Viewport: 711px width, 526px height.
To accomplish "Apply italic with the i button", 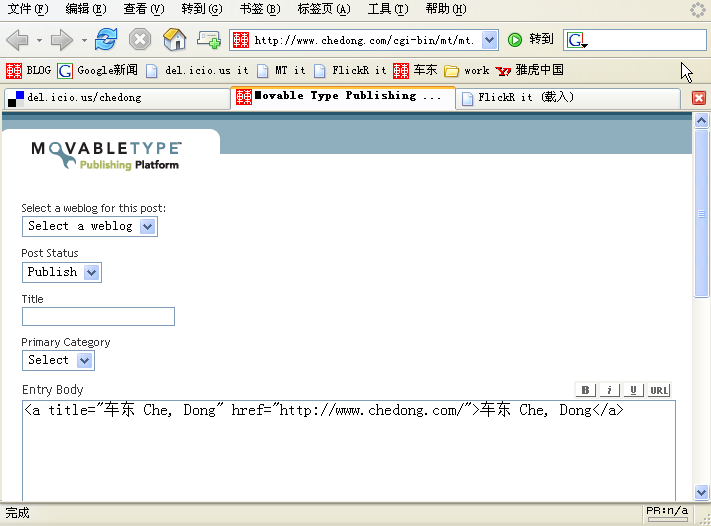I will (609, 390).
